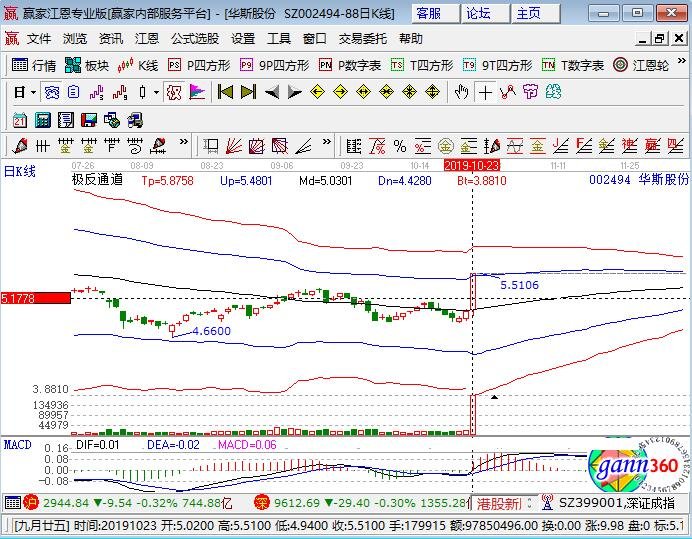
Task: Select the percent line drawing tool
Action: point(399,146)
